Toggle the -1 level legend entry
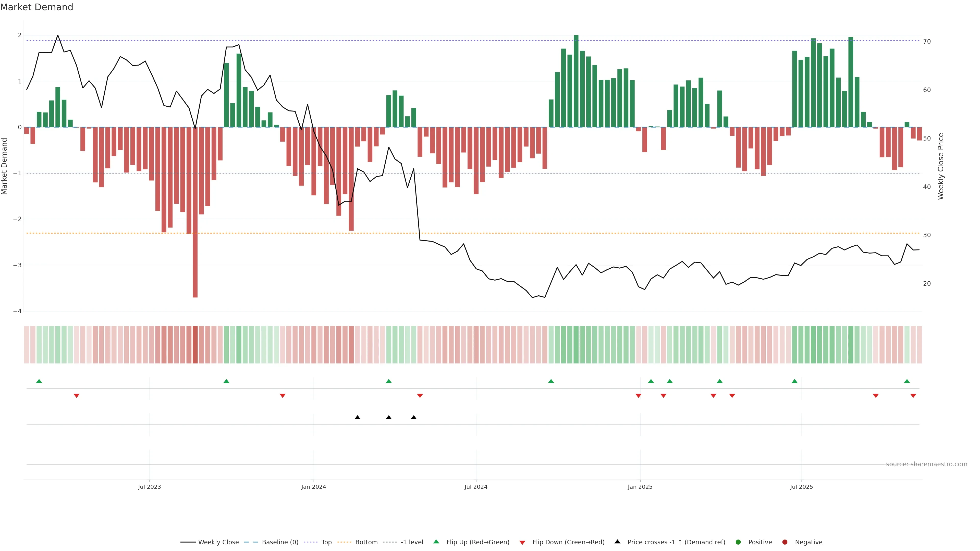 (x=412, y=542)
